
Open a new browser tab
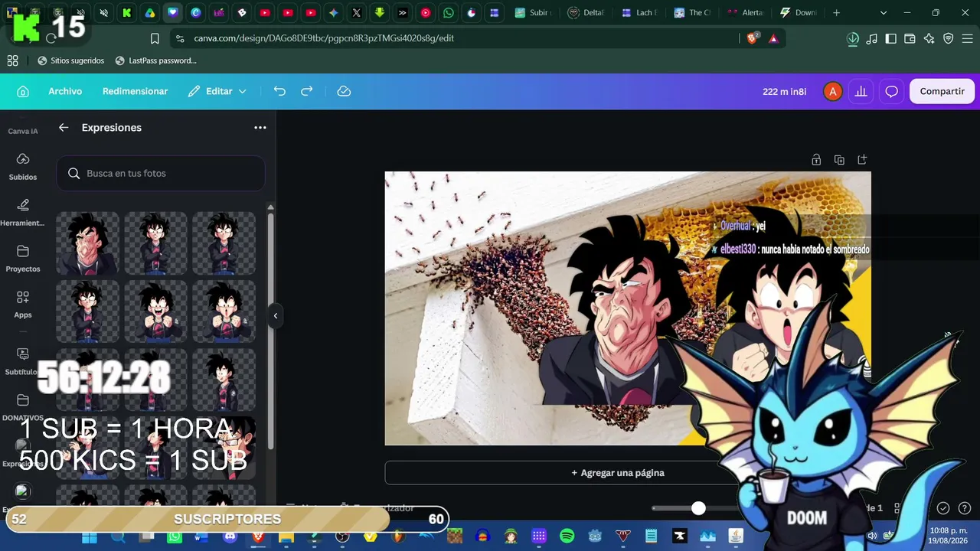click(836, 13)
